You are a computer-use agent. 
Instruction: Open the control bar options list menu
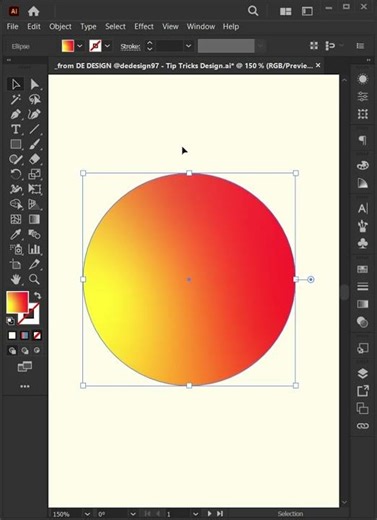(x=360, y=46)
